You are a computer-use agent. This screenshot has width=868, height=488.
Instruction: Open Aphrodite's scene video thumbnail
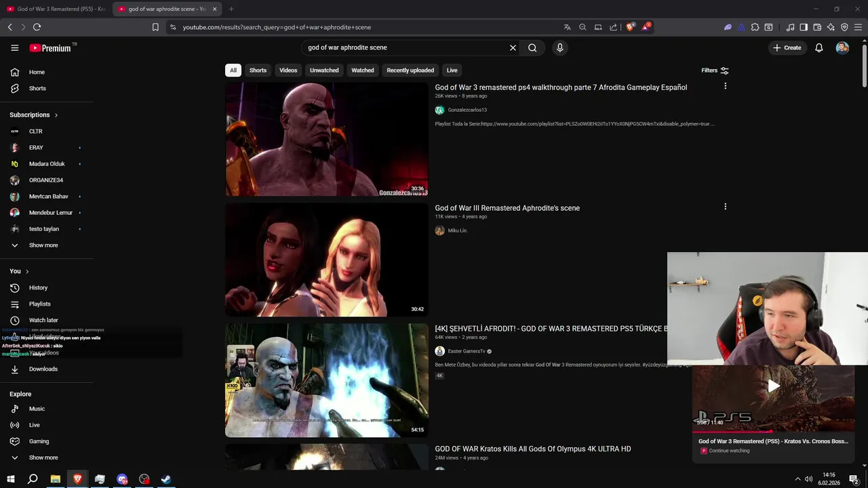[x=327, y=260]
